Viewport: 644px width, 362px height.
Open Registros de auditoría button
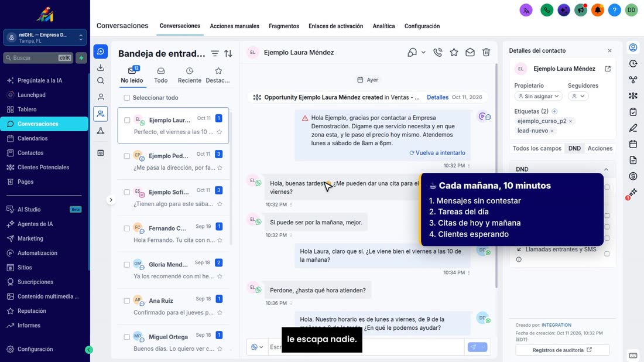[562, 350]
